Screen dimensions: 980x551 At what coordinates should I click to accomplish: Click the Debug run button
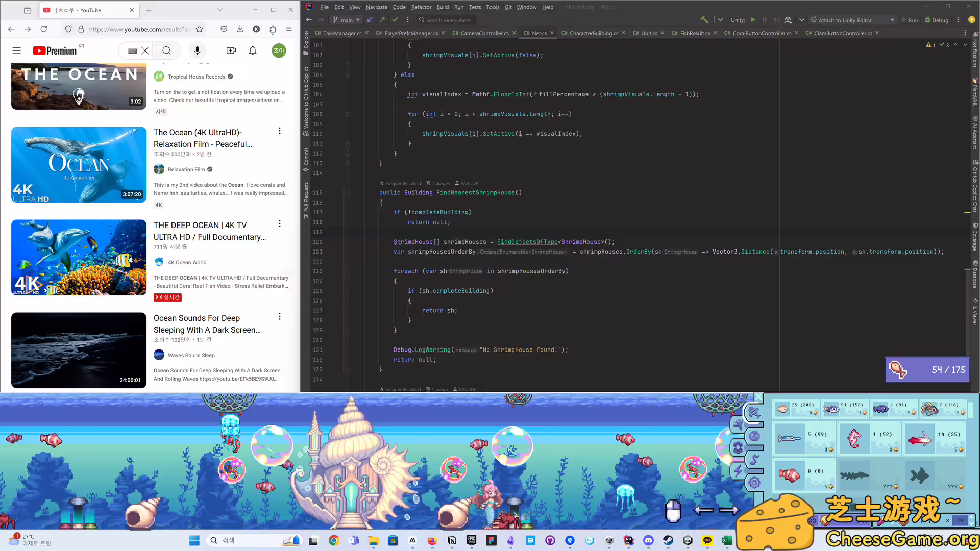(937, 20)
